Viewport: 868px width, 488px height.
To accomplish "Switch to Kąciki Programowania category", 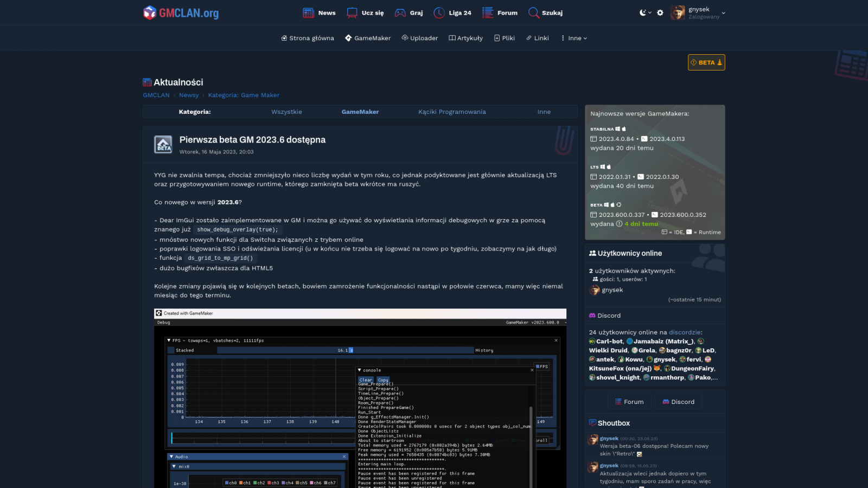I will 452,112.
